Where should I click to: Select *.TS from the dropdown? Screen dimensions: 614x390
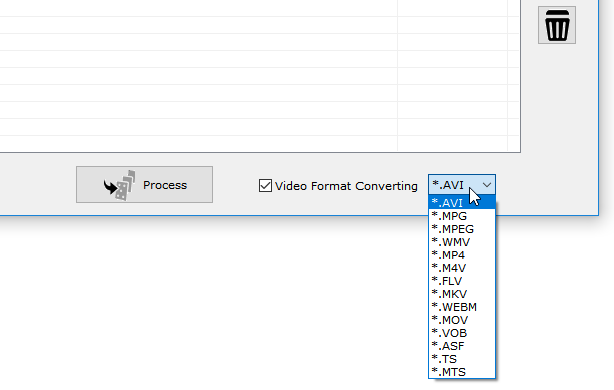[462, 359]
